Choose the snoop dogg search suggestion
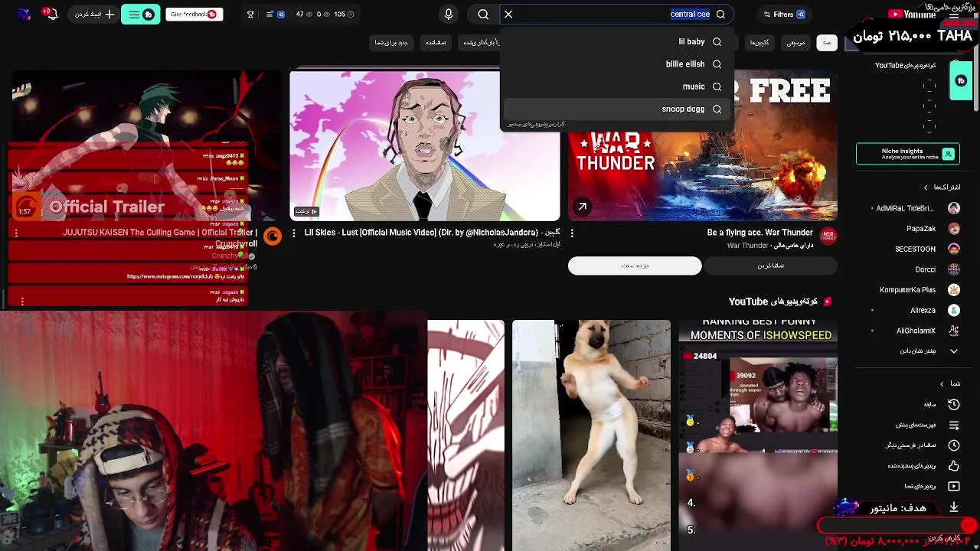The height and width of the screenshot is (551, 980). 616,109
